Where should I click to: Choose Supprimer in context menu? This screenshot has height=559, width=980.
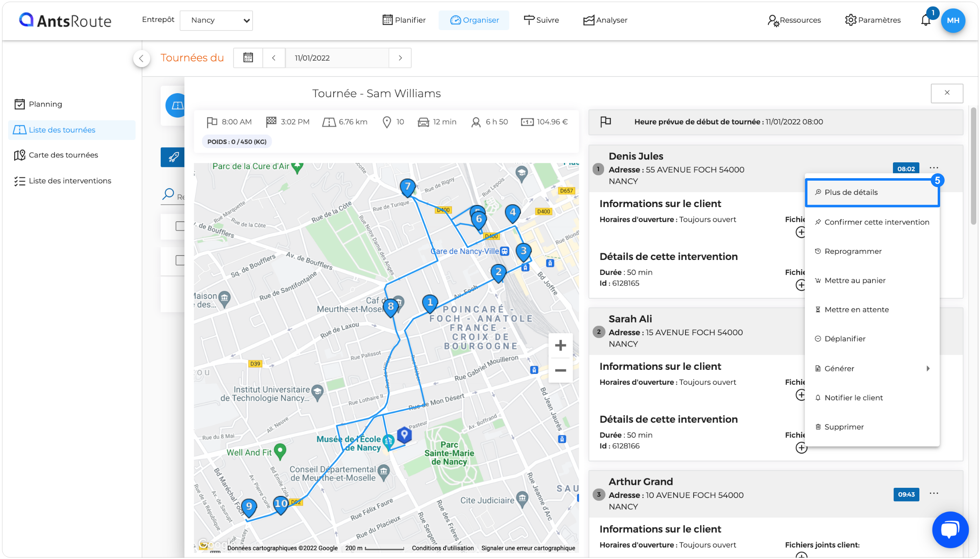click(x=872, y=427)
